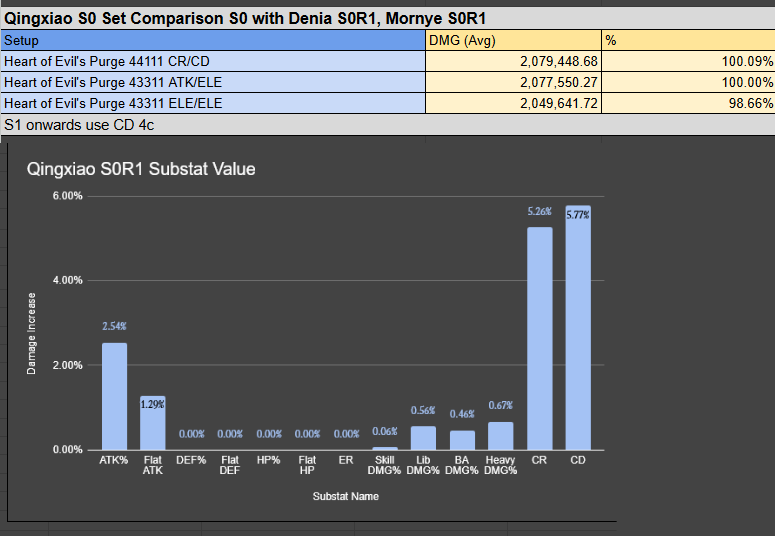Click the 'Damage Increase' vertical axis title
The height and width of the screenshot is (536, 775).
pyautogui.click(x=31, y=333)
